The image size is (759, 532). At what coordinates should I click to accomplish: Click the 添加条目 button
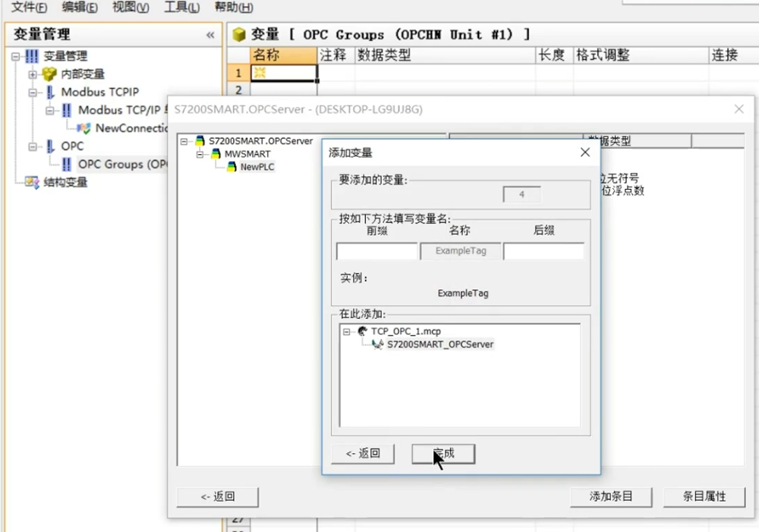click(611, 496)
